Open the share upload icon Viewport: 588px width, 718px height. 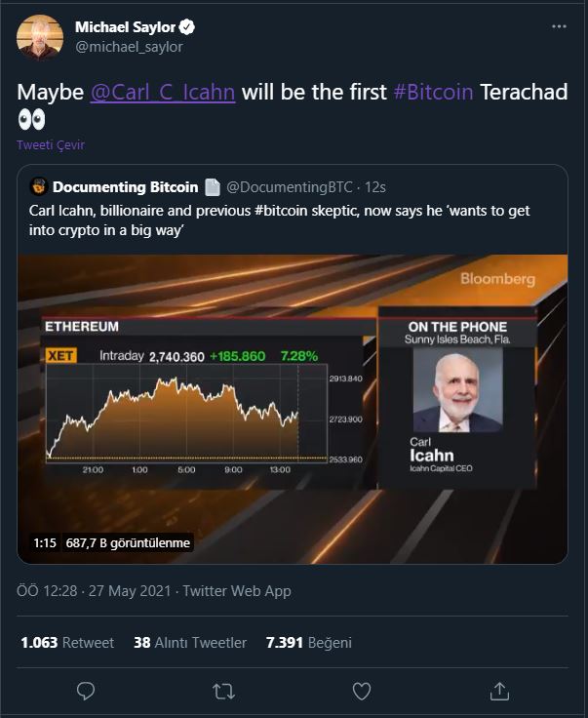(499, 691)
